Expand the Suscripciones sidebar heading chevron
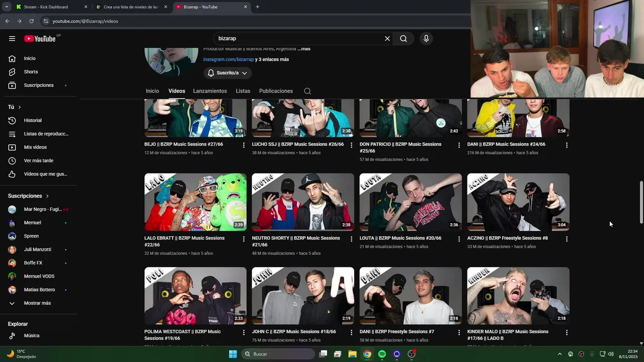The image size is (644, 362). (47, 196)
